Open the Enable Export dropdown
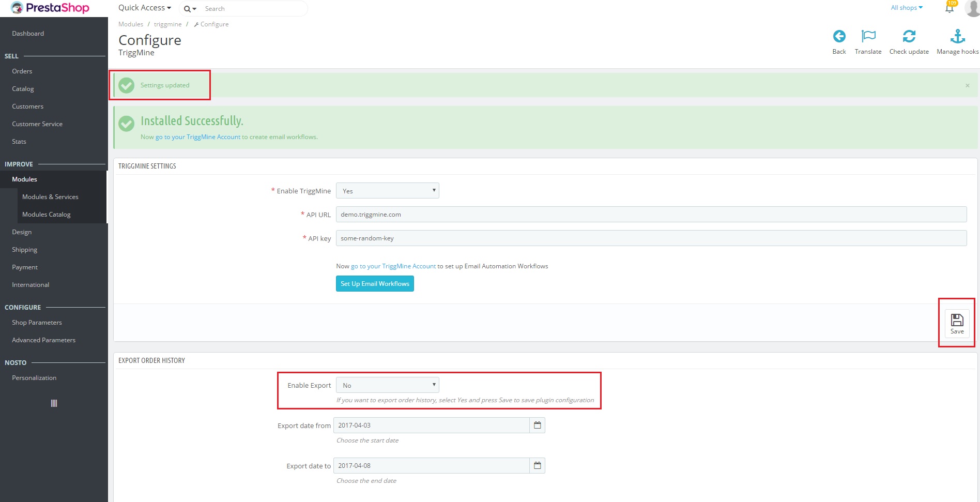The image size is (980, 502). click(x=388, y=385)
